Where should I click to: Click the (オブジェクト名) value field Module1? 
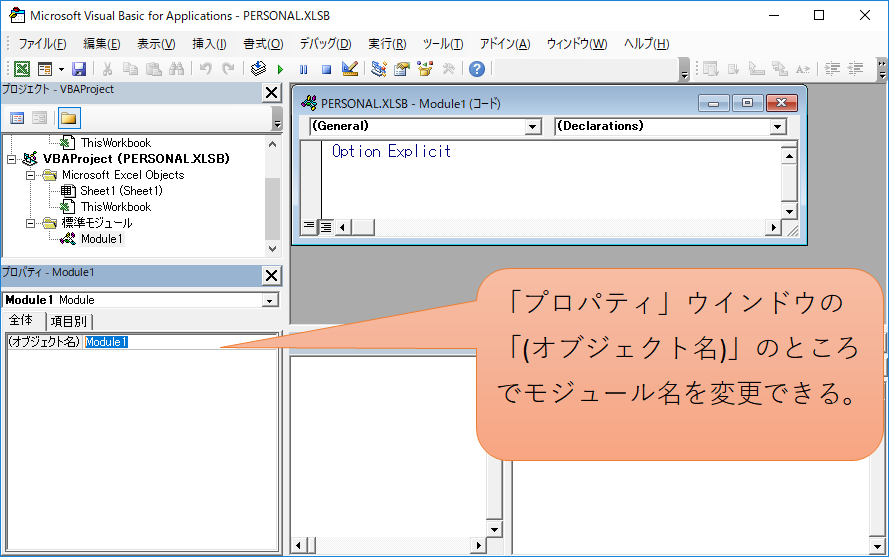click(180, 342)
